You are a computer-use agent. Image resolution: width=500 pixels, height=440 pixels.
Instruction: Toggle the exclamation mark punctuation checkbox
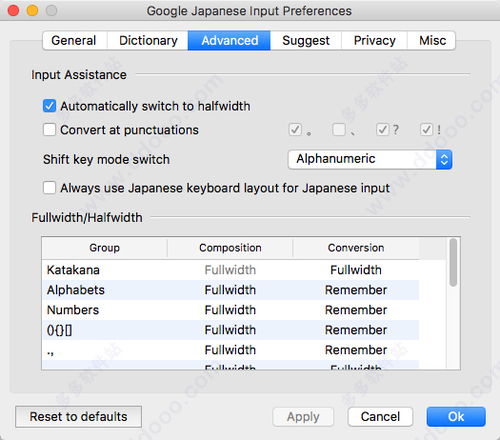426,129
